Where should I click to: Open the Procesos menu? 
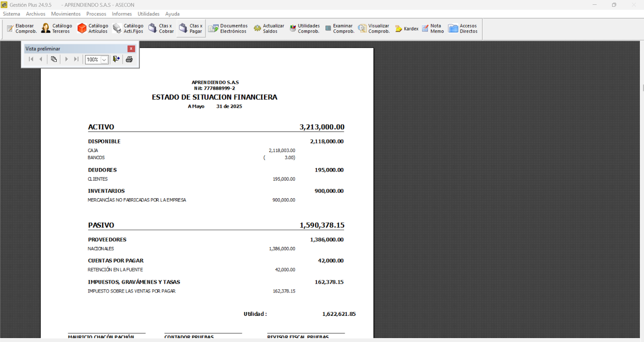(x=96, y=14)
